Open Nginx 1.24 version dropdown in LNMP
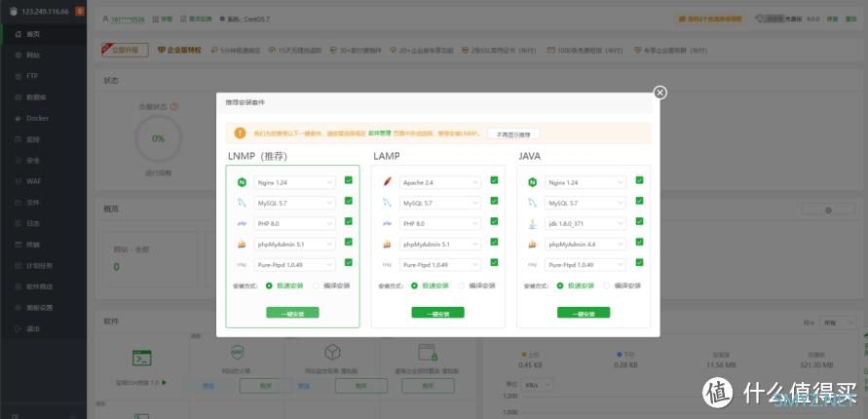 (x=294, y=182)
